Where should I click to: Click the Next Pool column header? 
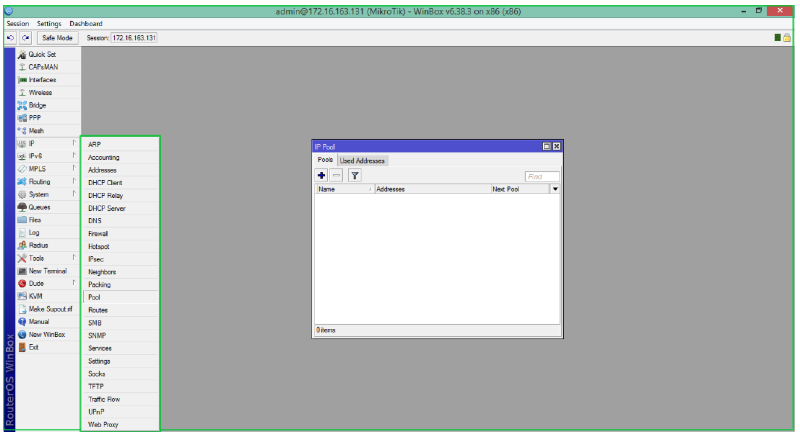[x=520, y=189]
